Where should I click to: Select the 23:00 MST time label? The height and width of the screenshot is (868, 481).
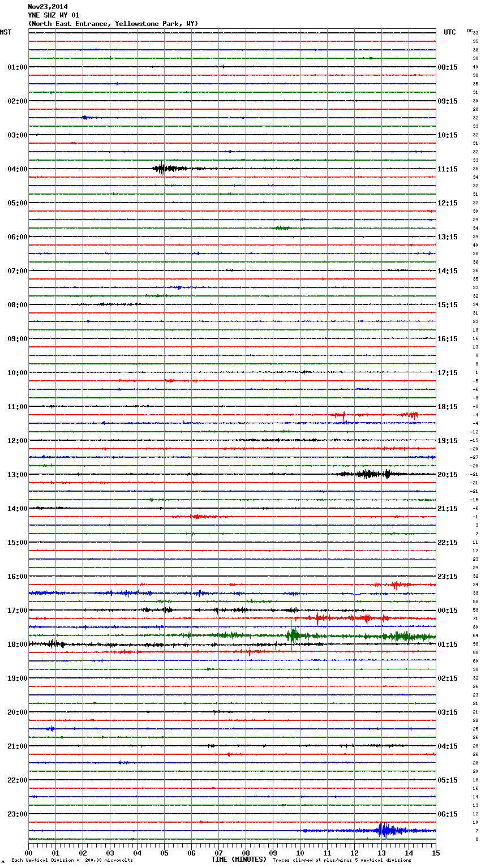(x=17, y=814)
